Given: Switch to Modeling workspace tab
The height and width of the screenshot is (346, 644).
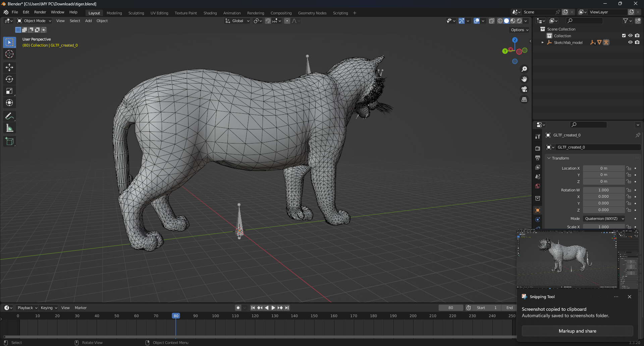Looking at the screenshot, I should 114,13.
